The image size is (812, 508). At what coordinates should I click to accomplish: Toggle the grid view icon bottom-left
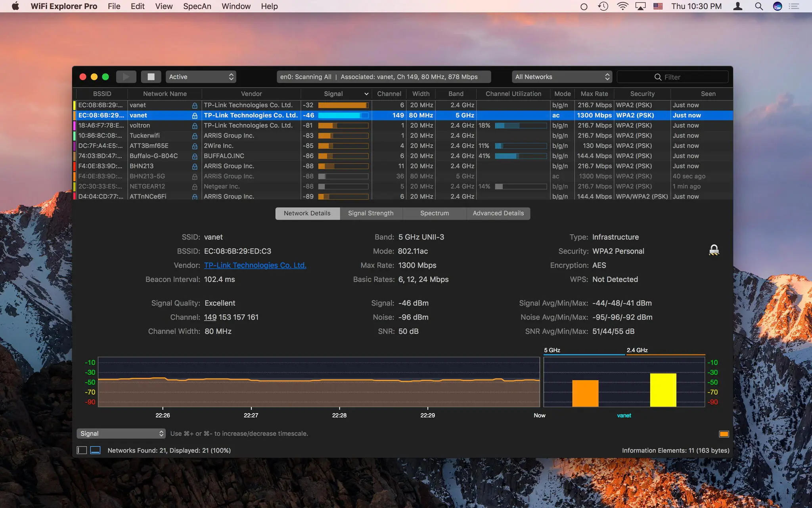(x=81, y=450)
